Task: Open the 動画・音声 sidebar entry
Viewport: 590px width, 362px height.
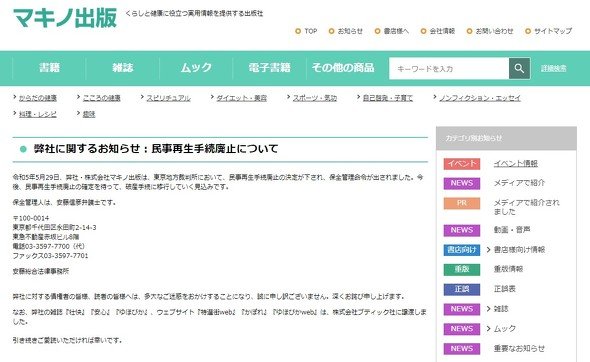Action: 512,230
